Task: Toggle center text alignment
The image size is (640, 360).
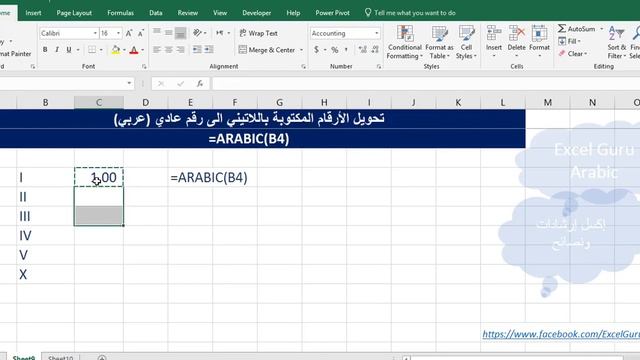Action: (x=169, y=49)
